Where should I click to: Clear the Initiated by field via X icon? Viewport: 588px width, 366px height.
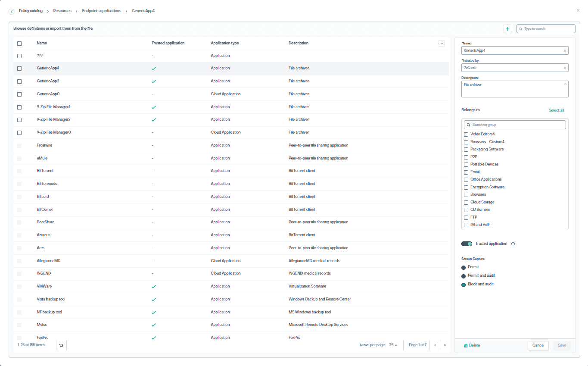click(565, 68)
